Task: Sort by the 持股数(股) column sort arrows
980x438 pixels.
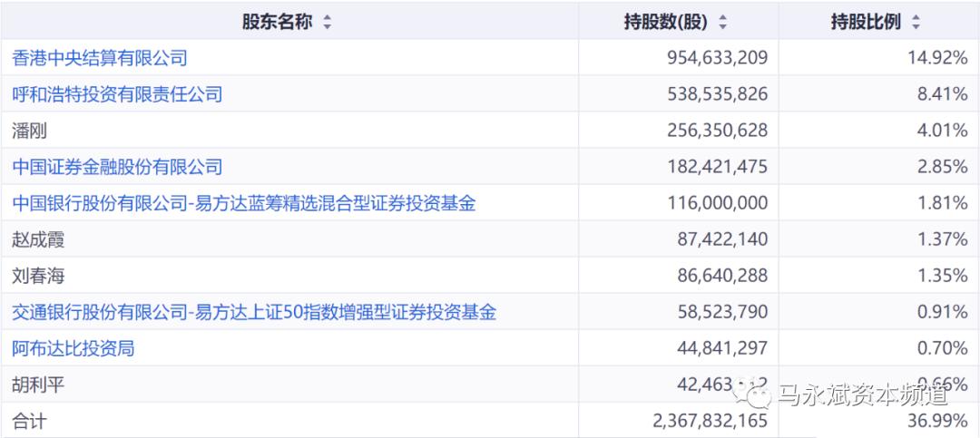Action: pyautogui.click(x=722, y=23)
